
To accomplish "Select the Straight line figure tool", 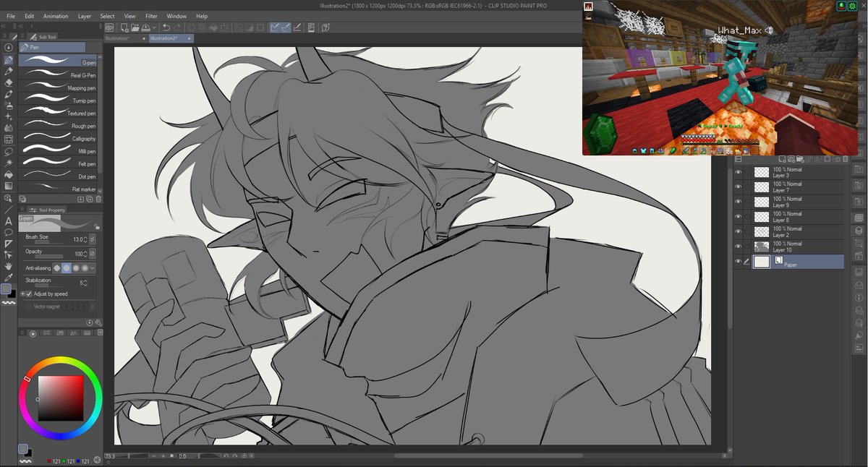I will (x=9, y=209).
